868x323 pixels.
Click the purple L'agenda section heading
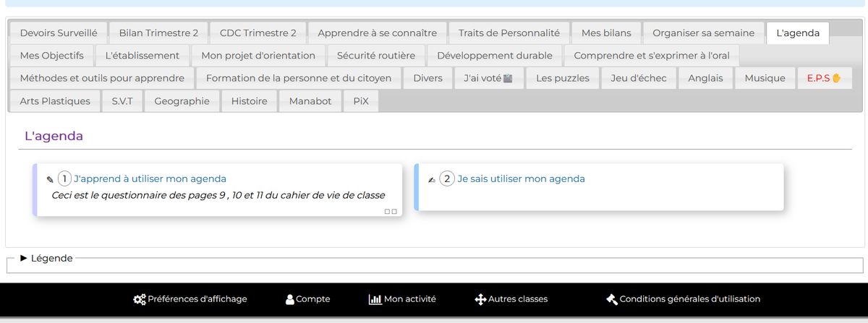(54, 136)
